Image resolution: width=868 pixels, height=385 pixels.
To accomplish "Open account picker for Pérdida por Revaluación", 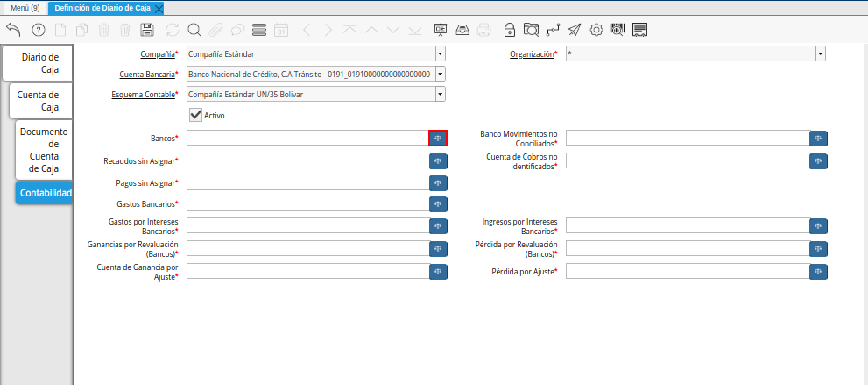I will [x=818, y=249].
